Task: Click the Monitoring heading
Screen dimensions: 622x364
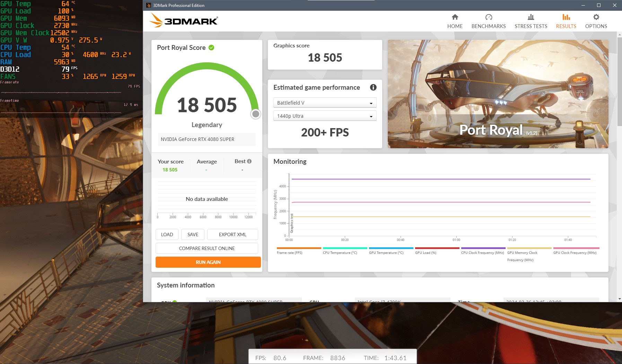Action: [x=290, y=161]
